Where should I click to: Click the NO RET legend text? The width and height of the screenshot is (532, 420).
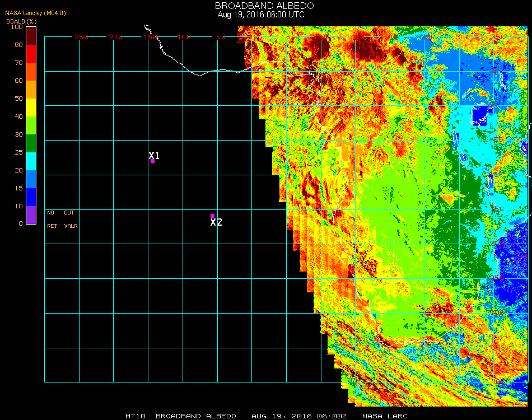51,220
